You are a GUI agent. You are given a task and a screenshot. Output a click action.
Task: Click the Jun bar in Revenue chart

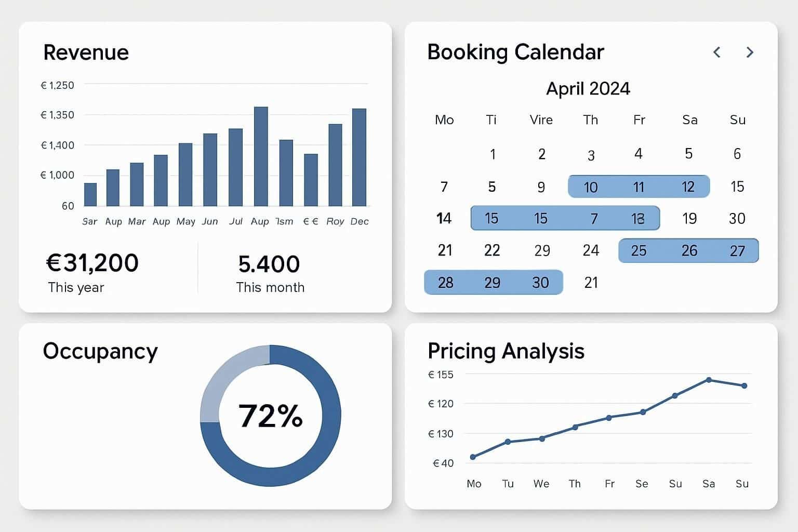210,170
